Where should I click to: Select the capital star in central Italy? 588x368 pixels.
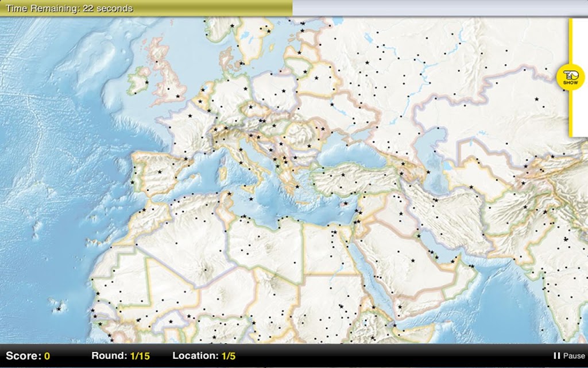click(241, 163)
